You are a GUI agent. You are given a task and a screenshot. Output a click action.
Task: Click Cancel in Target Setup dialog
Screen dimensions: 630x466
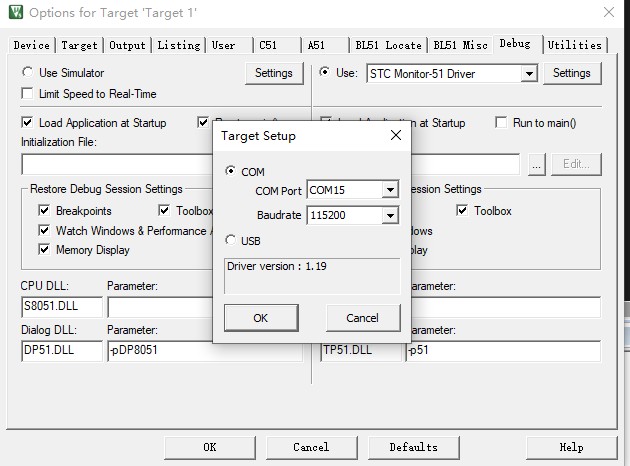363,318
